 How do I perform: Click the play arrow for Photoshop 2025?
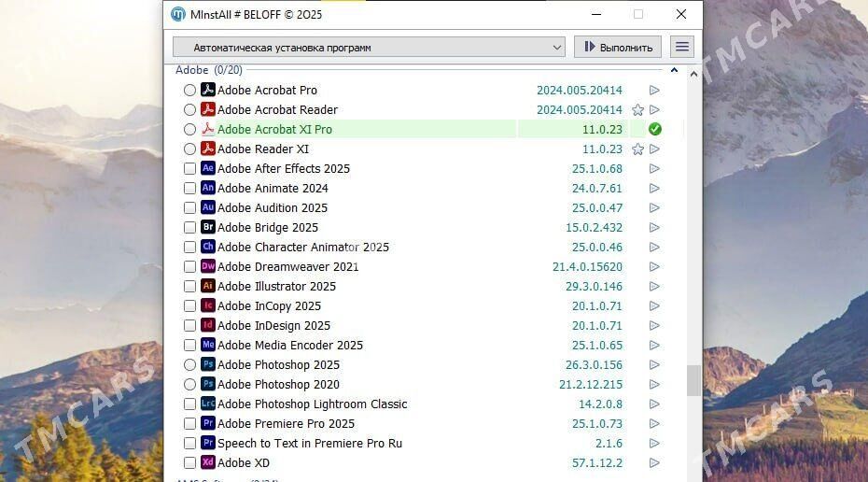click(x=654, y=364)
